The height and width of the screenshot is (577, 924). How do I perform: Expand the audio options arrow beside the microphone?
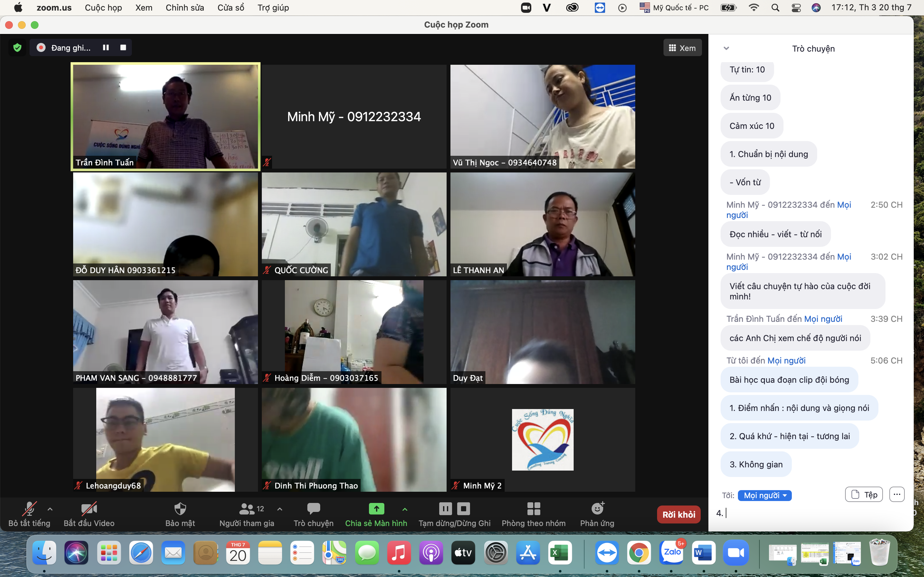[x=50, y=509]
